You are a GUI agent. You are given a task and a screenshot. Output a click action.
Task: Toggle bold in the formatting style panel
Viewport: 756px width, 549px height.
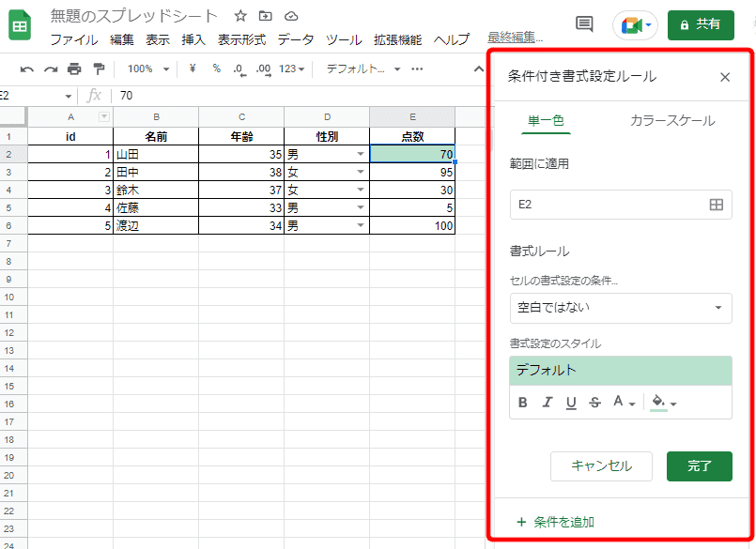(524, 404)
